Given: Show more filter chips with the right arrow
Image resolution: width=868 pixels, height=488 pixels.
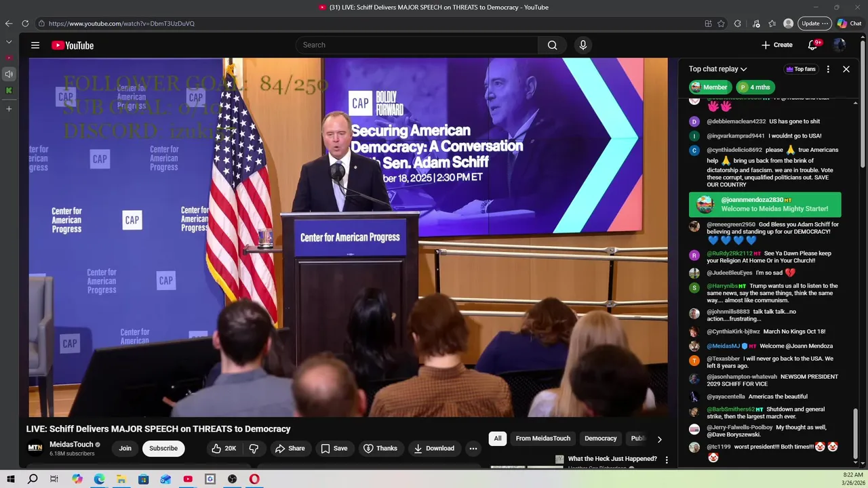Looking at the screenshot, I should (659, 439).
